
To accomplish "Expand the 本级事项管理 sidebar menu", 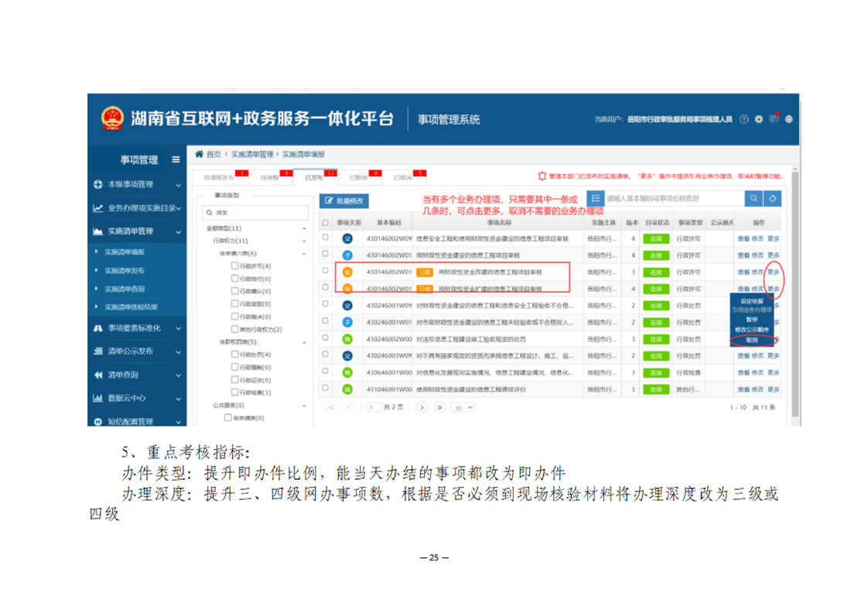I will click(137, 185).
